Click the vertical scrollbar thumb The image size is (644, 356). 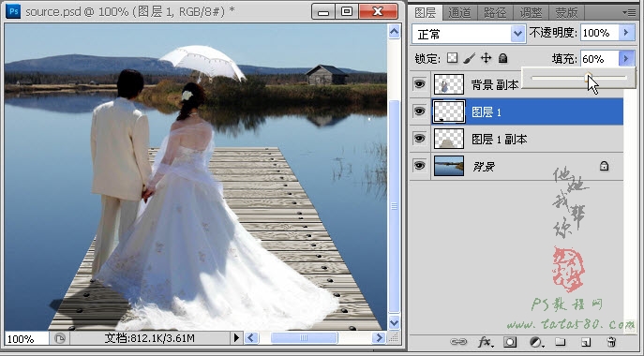(x=394, y=206)
